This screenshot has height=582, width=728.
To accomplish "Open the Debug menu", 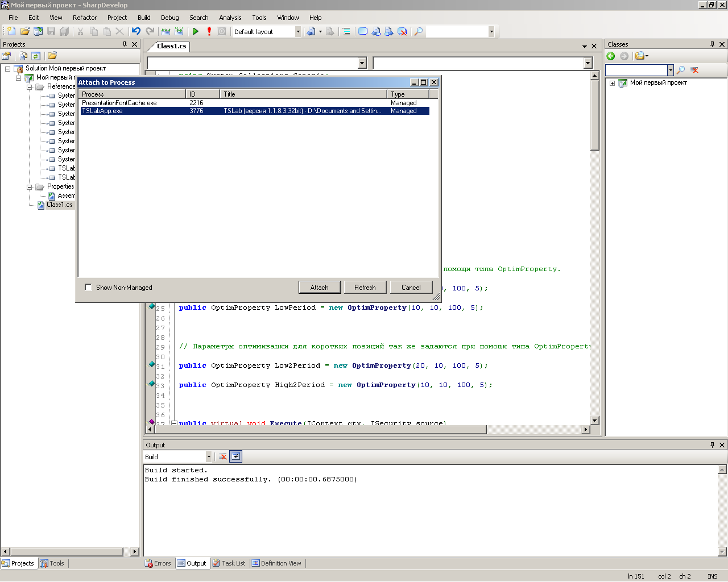I will click(169, 18).
